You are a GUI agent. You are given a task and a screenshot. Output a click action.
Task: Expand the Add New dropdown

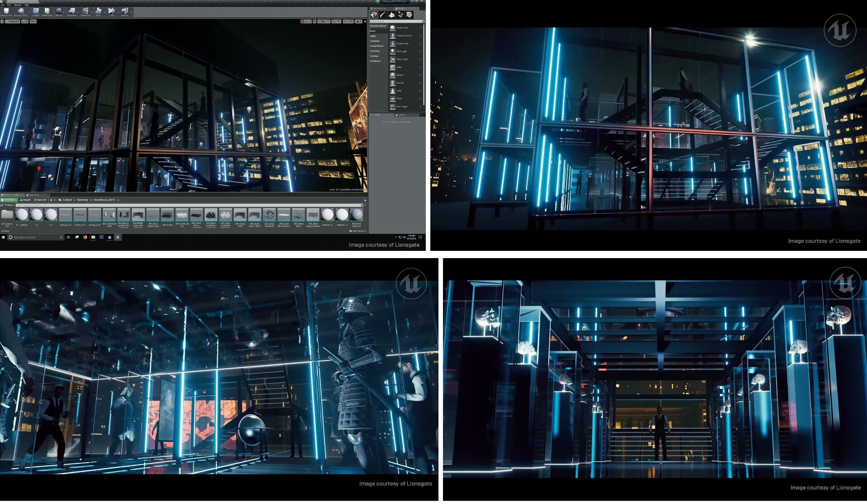(x=9, y=200)
